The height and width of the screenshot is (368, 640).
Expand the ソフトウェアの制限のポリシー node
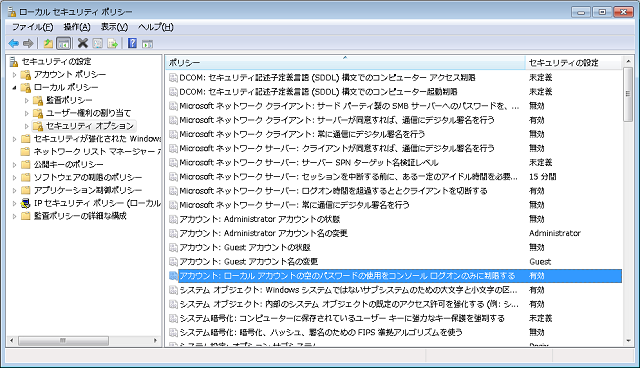[14, 177]
